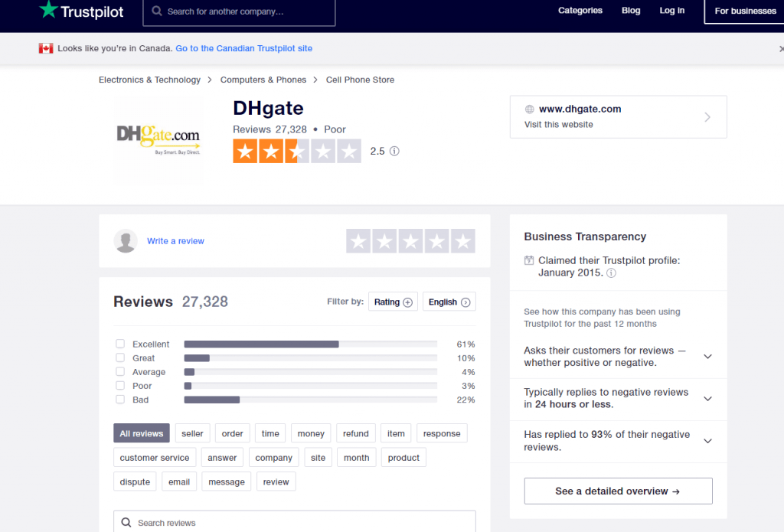Expand 'Typically replies to negative reviews' section
The image size is (784, 532).
coord(707,398)
